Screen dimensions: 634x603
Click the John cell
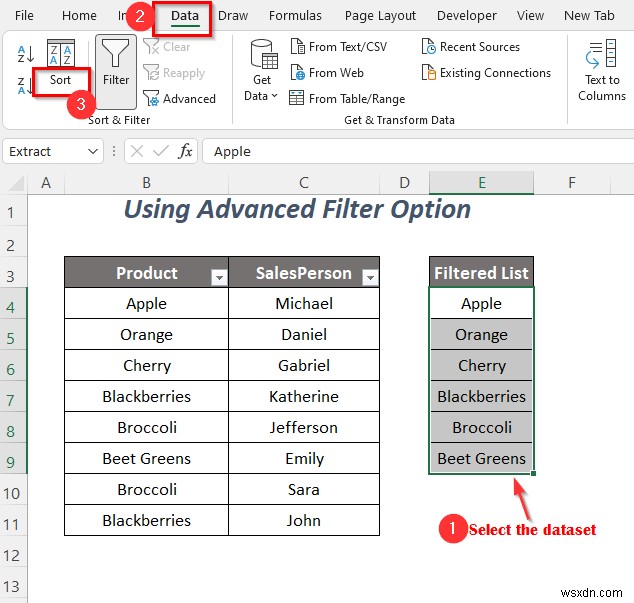[x=304, y=520]
